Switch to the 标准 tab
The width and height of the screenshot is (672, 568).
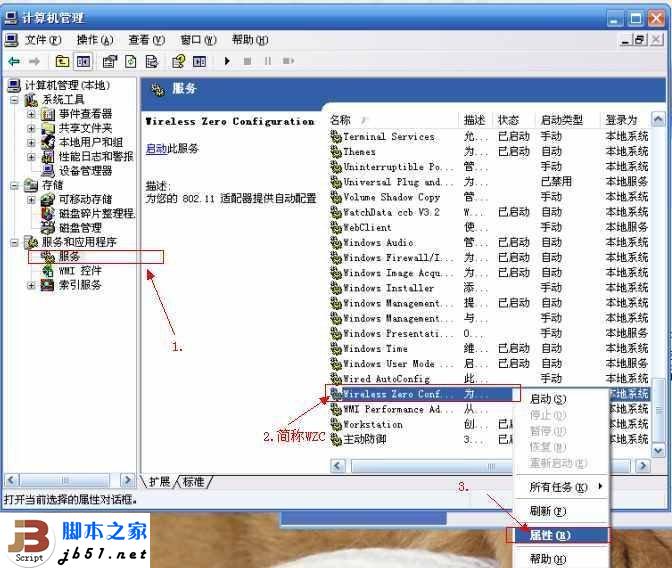[x=194, y=482]
